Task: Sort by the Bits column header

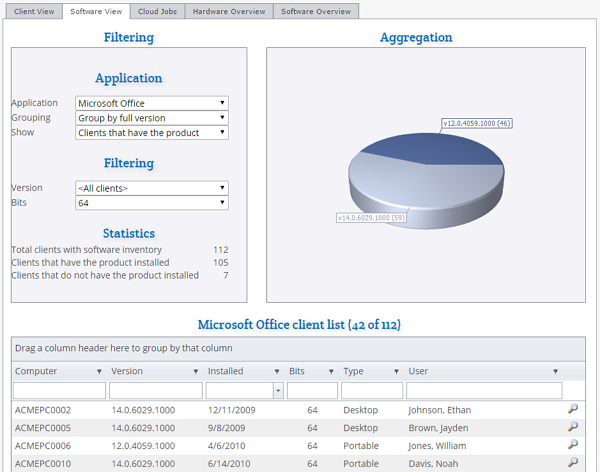Action: click(x=297, y=371)
